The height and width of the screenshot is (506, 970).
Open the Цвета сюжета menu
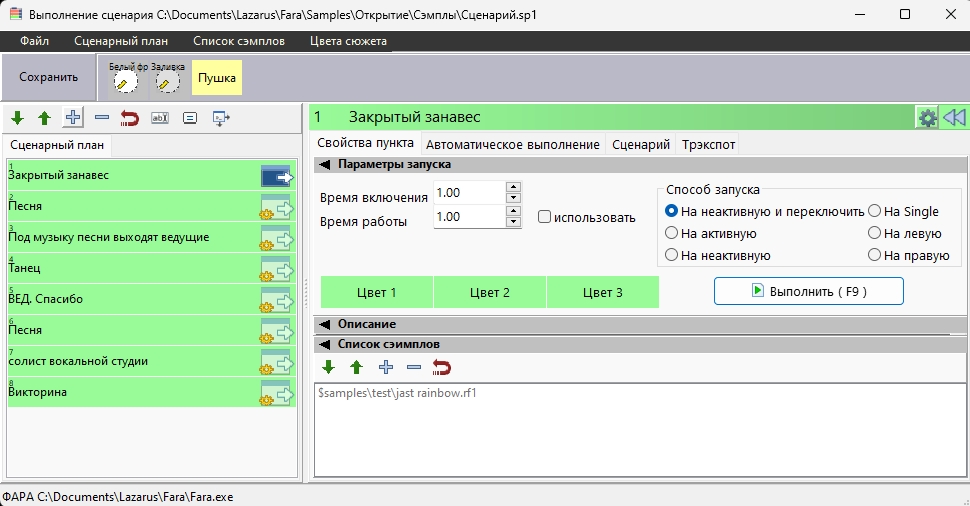coord(348,41)
